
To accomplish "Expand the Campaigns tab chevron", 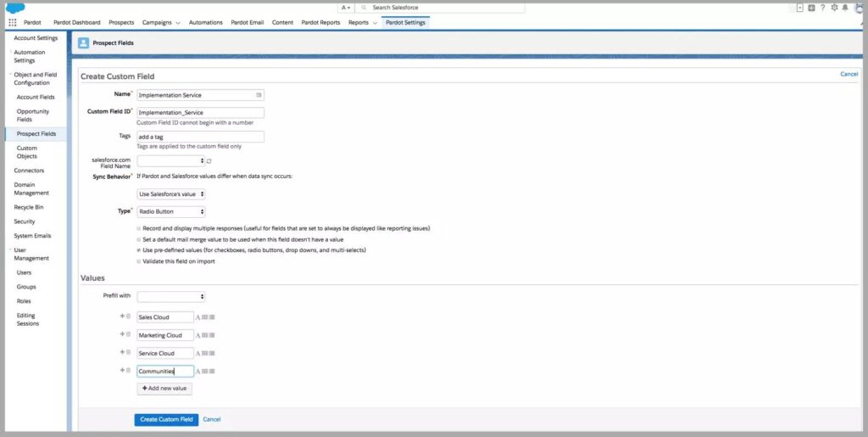I will (x=178, y=23).
